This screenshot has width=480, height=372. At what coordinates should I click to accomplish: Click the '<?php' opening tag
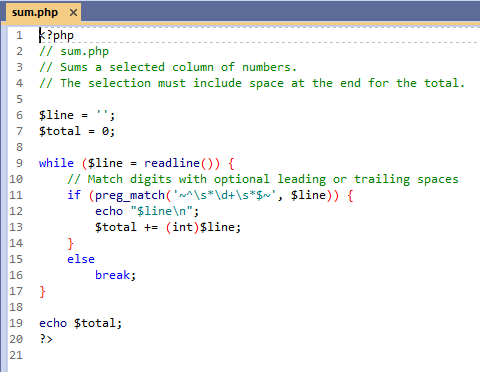coord(56,35)
